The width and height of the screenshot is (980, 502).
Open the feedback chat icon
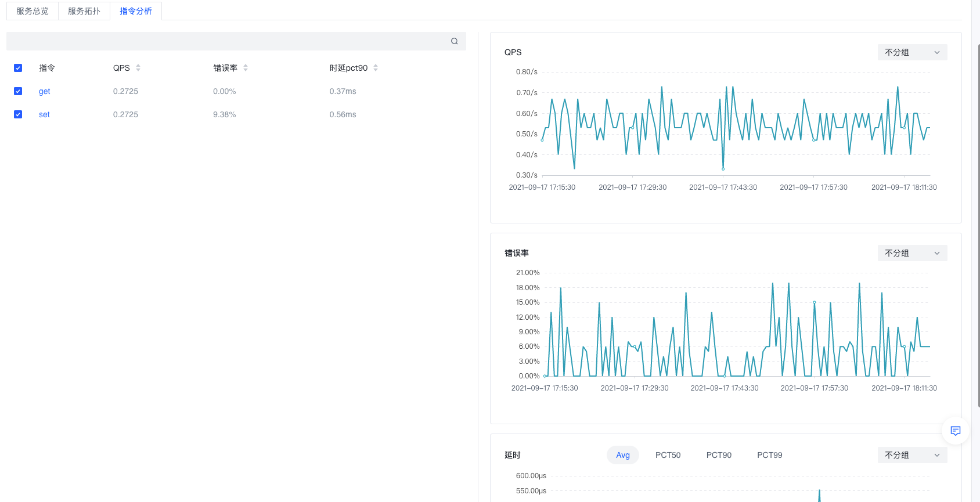(956, 431)
